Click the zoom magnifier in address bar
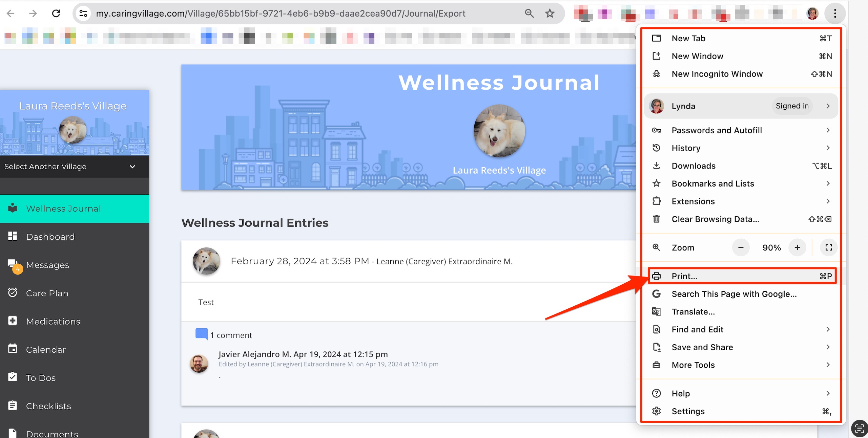Screen dimensions: 868x438 coord(529,13)
